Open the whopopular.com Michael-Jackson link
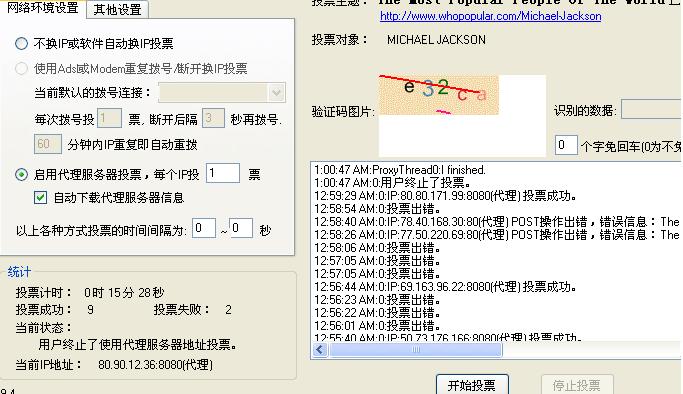 point(490,16)
